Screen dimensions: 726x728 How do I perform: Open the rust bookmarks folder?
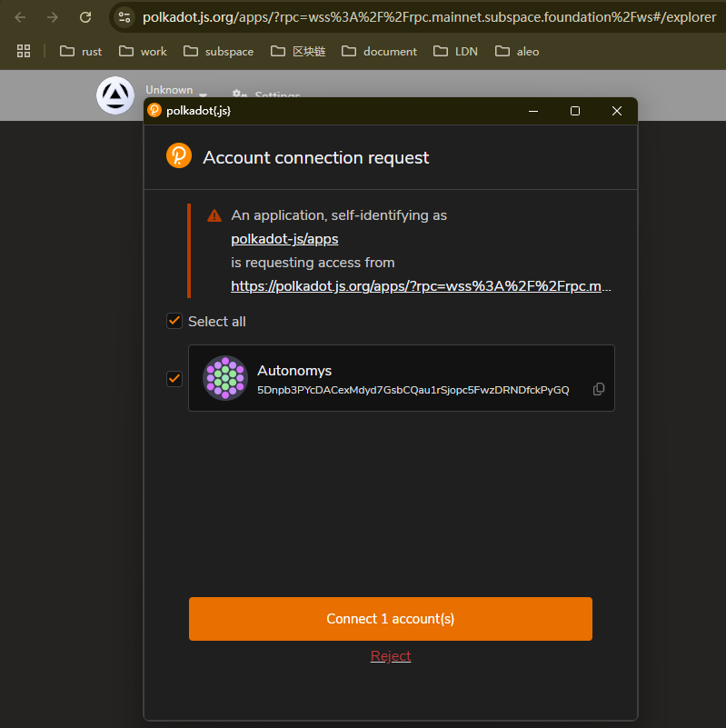[x=81, y=51]
